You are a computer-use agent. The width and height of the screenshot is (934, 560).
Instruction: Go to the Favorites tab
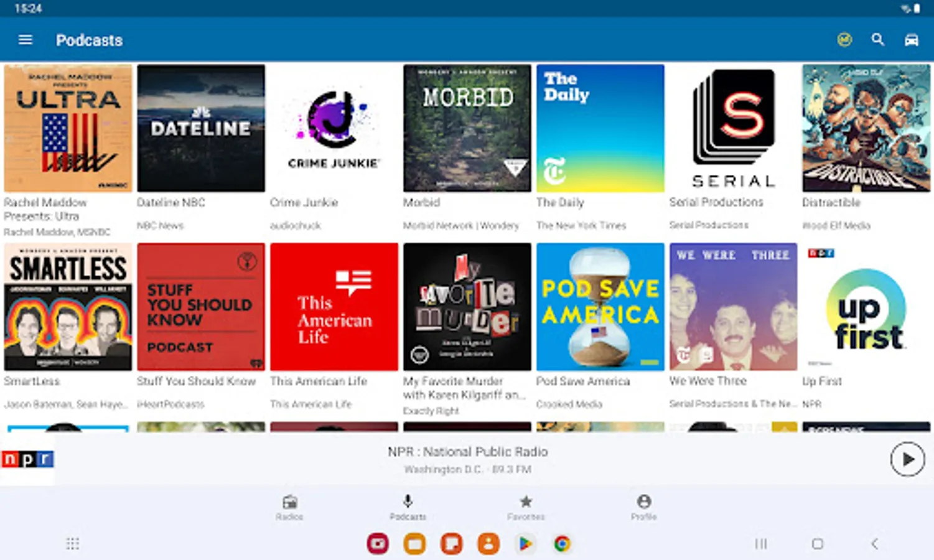526,507
